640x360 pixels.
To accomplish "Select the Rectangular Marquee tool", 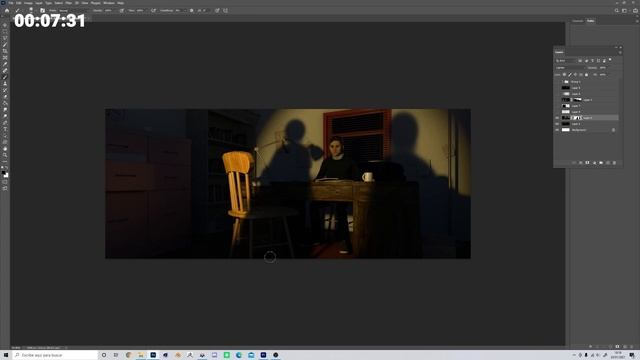I will pyautogui.click(x=5, y=31).
